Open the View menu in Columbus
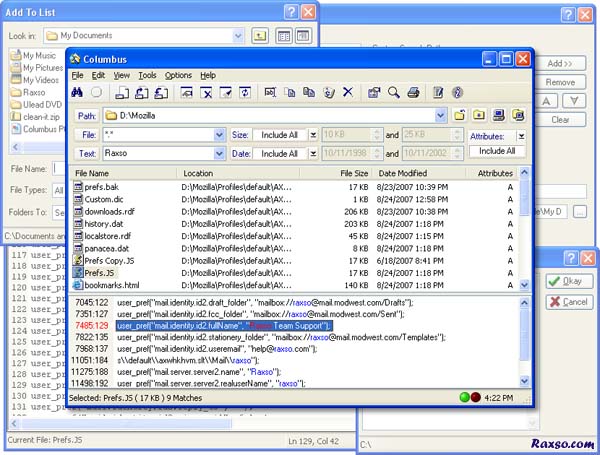The height and width of the screenshot is (455, 600). [x=122, y=75]
